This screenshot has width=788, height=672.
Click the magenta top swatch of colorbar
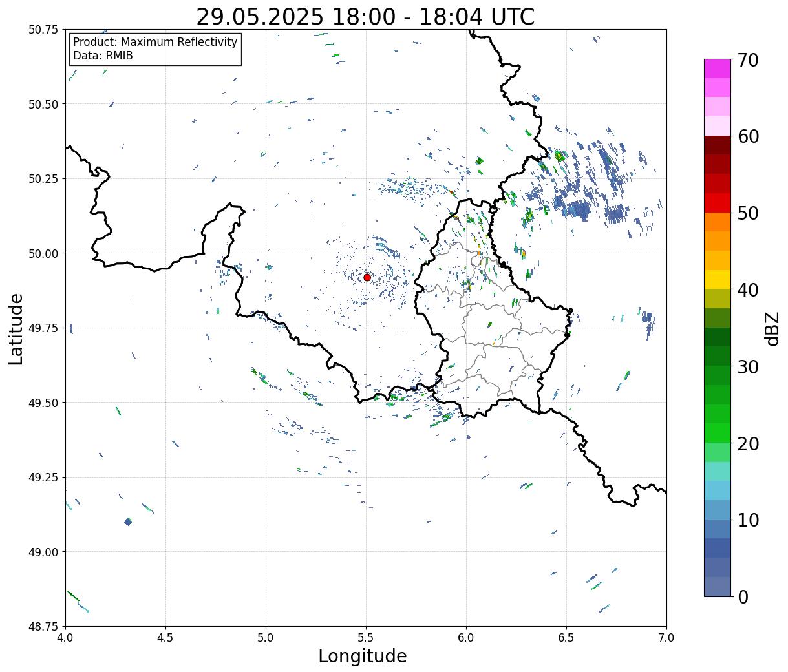718,68
